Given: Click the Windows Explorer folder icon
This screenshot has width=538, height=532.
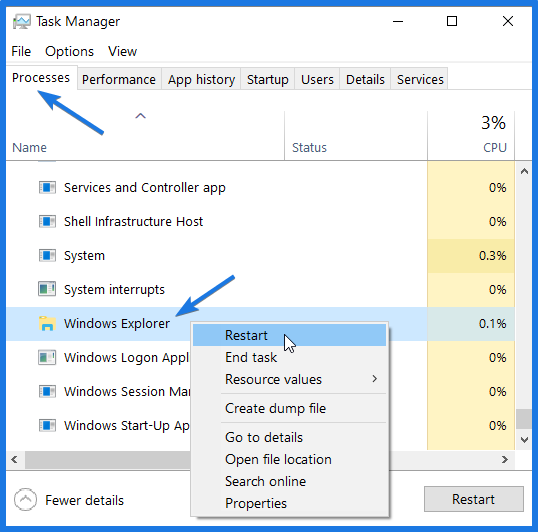Looking at the screenshot, I should pyautogui.click(x=47, y=323).
